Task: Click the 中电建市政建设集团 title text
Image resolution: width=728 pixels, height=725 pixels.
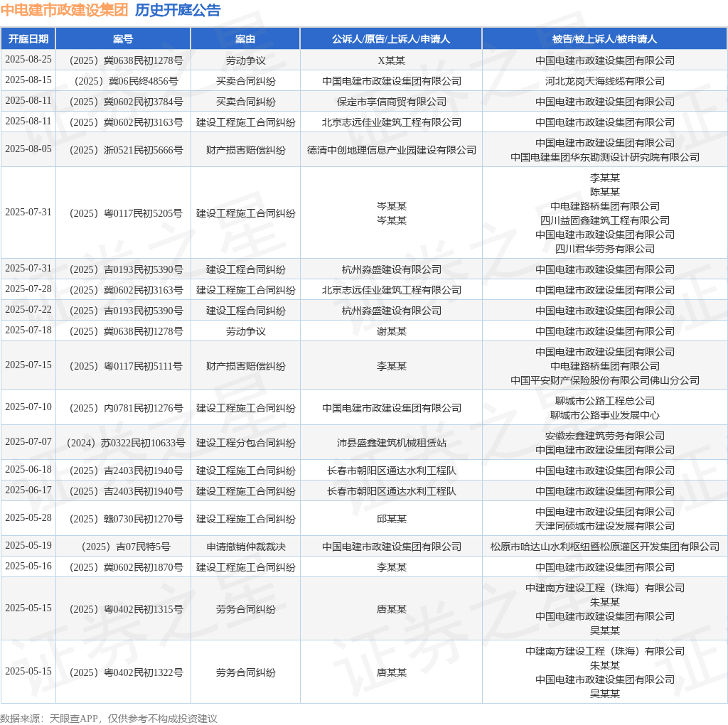Action: point(64,10)
